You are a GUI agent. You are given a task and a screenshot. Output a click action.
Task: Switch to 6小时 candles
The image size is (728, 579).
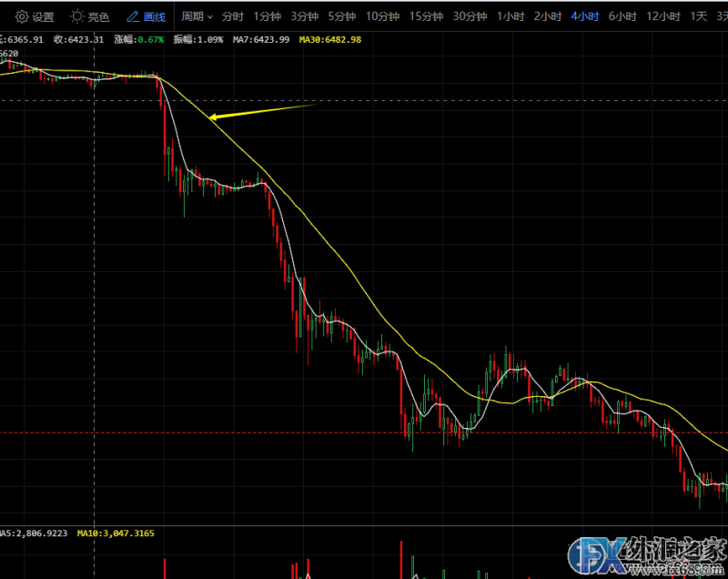coord(622,16)
